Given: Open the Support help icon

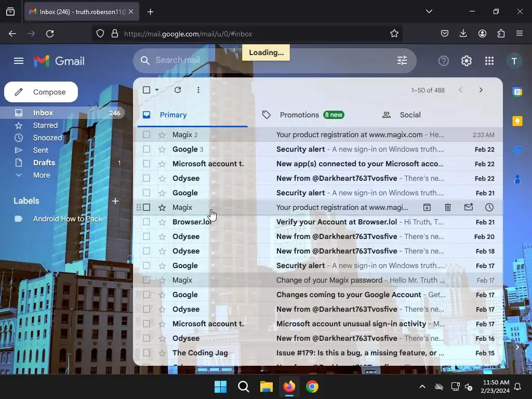Looking at the screenshot, I should [444, 61].
